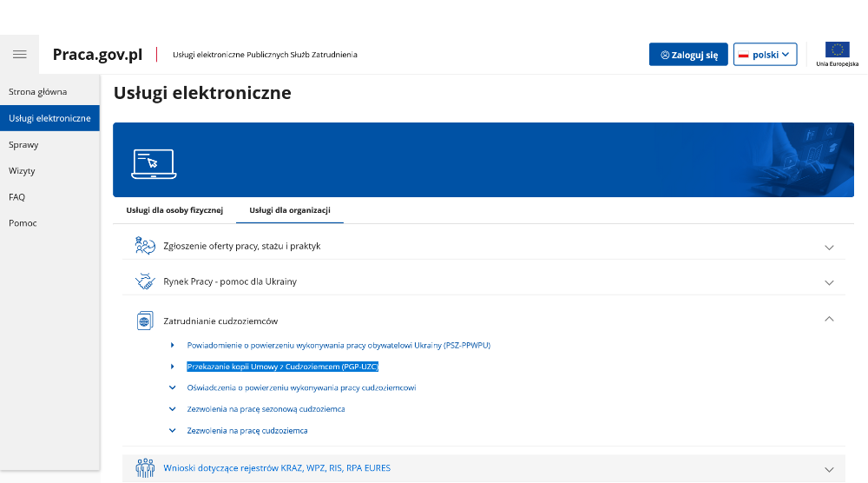
Task: Open FAQ from the sidebar
Action: [x=17, y=197]
